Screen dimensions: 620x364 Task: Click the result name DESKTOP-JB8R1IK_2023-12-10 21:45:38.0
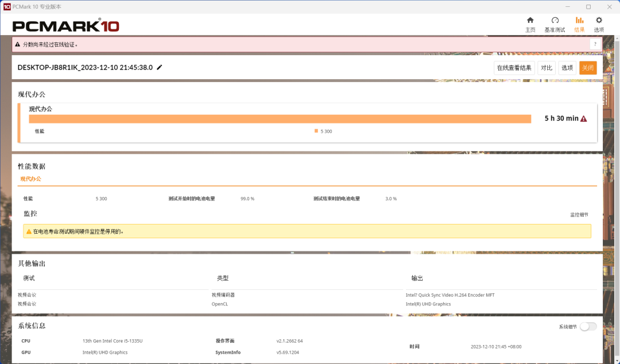click(85, 67)
